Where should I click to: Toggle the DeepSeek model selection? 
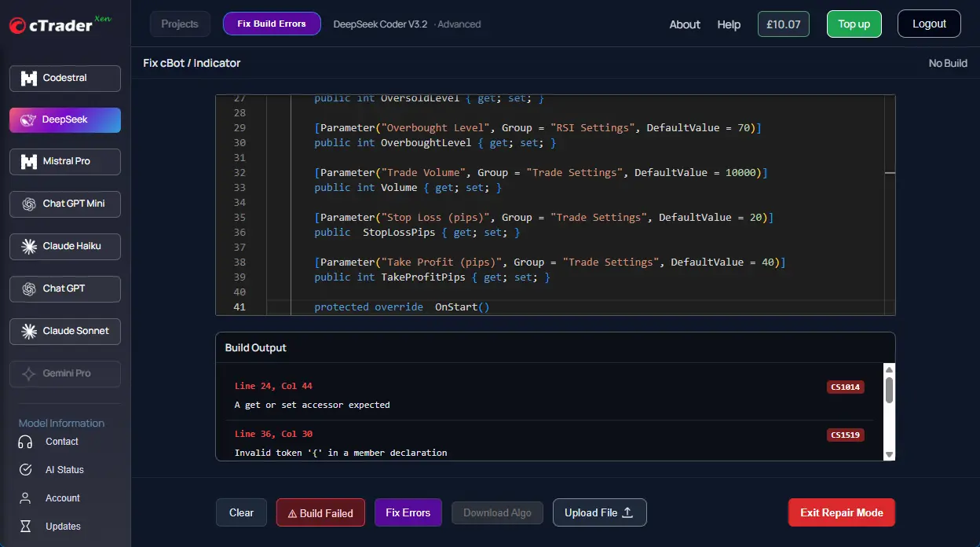tap(64, 119)
